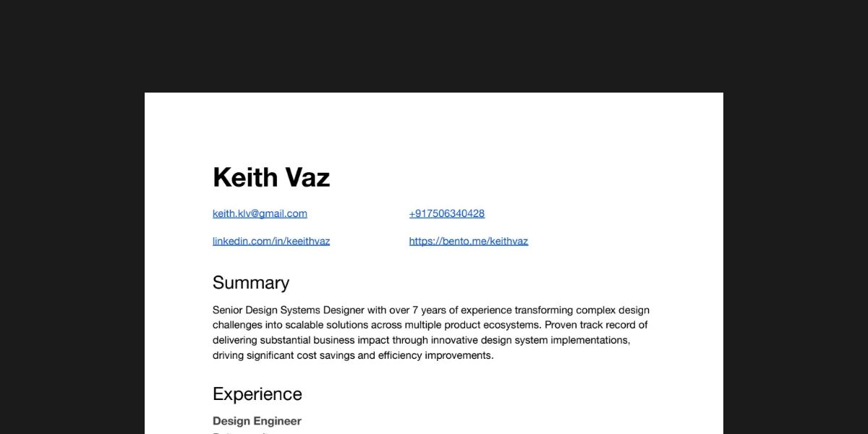Click the phrase "scalable solutions"
Image resolution: width=868 pixels, height=434 pixels.
(x=320, y=325)
